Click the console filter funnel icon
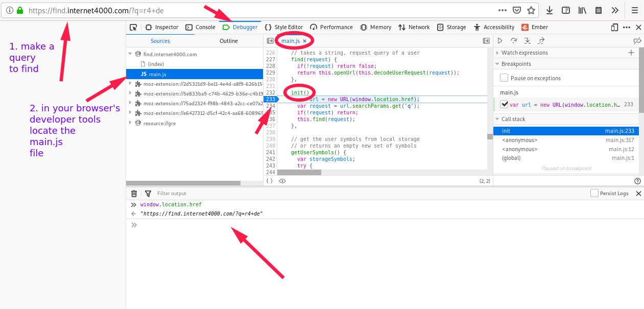The image size is (644, 309). (x=148, y=194)
